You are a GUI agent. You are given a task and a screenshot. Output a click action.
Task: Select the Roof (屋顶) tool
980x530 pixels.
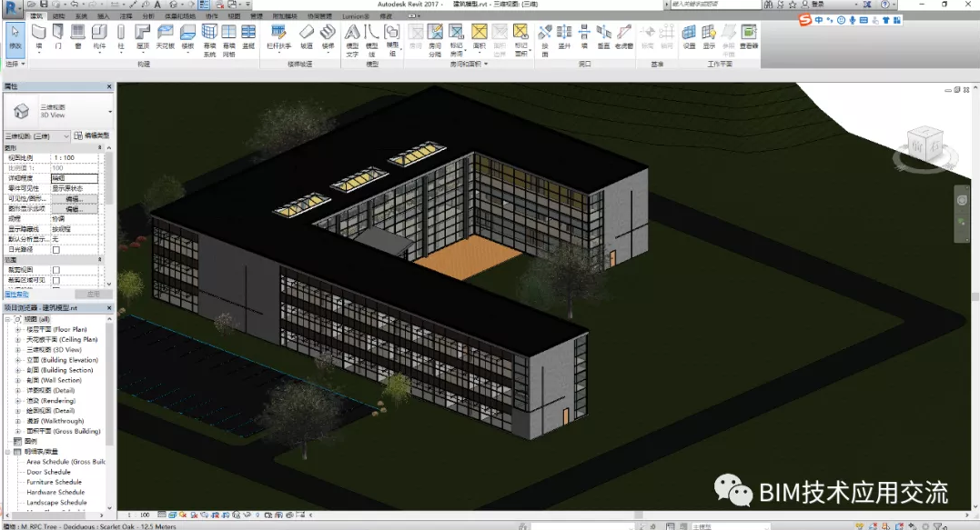point(143,37)
